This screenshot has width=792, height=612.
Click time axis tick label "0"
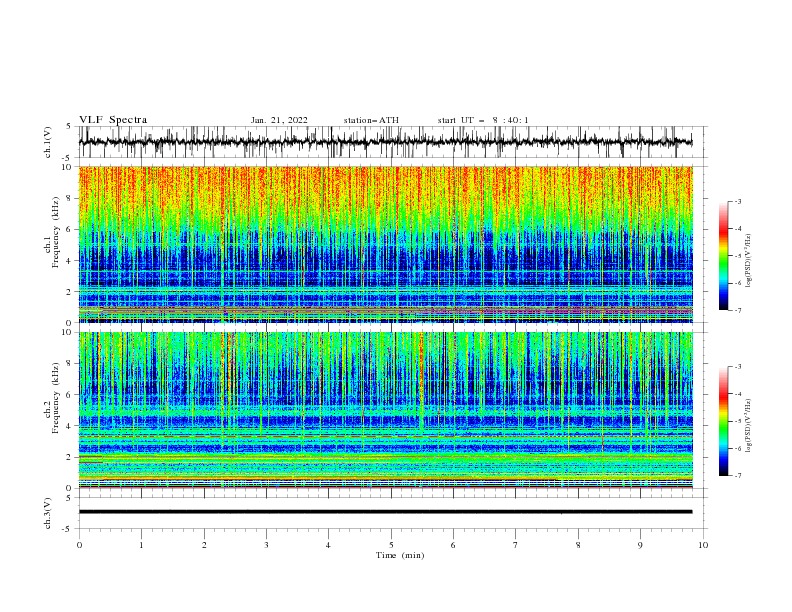click(79, 545)
